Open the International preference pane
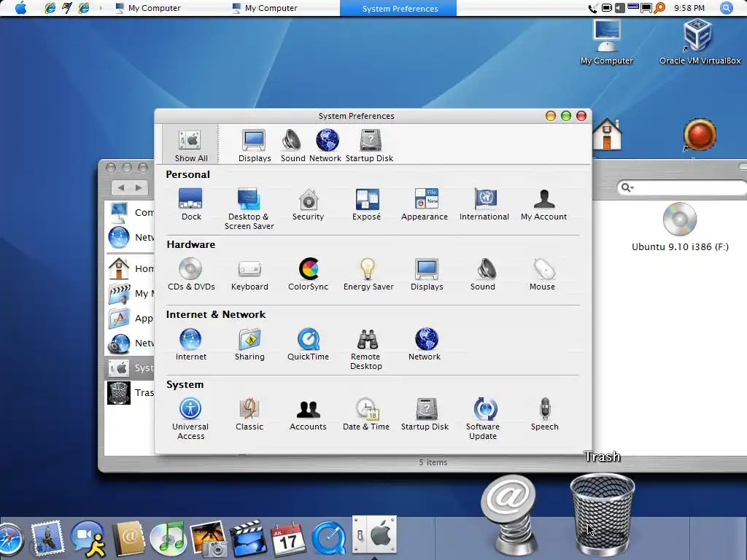The width and height of the screenshot is (747, 560). tap(484, 204)
